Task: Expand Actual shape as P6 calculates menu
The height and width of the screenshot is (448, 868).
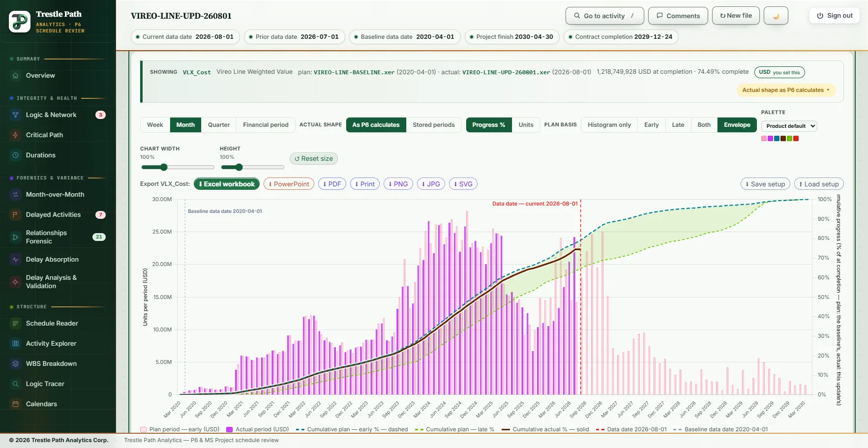Action: pyautogui.click(x=786, y=90)
